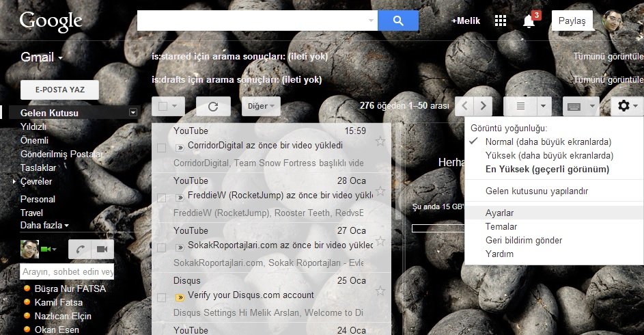
Task: Check the SokakRoportajlari message checkbox
Action: (161, 248)
